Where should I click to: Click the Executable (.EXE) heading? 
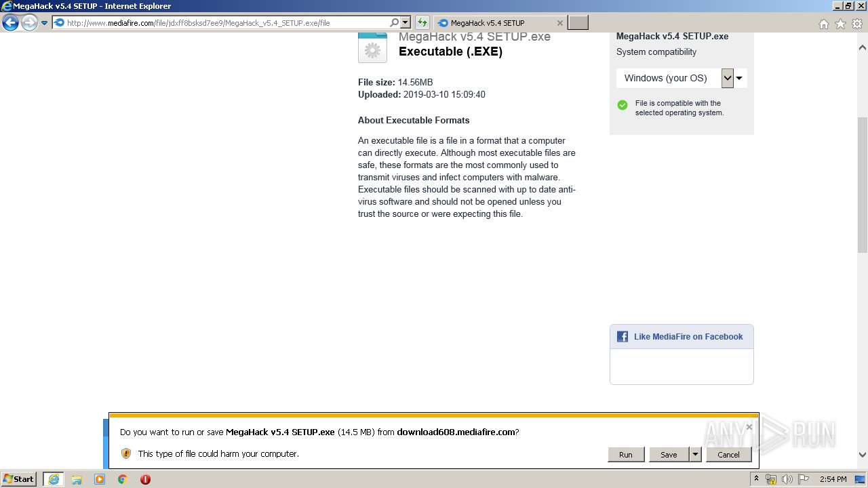click(451, 52)
